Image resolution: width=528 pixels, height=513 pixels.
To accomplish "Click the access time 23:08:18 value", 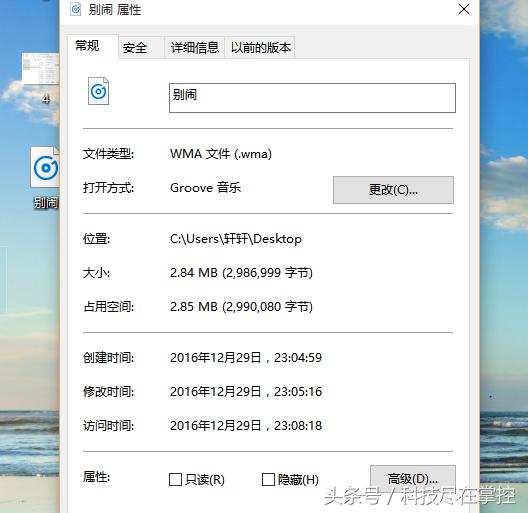I will pos(246,425).
